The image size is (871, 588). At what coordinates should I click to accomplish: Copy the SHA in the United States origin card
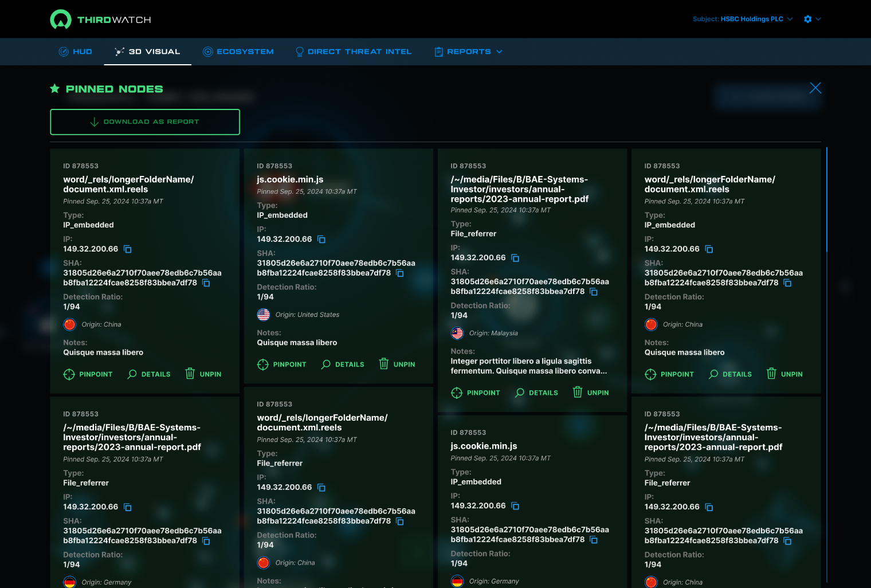pyautogui.click(x=400, y=273)
